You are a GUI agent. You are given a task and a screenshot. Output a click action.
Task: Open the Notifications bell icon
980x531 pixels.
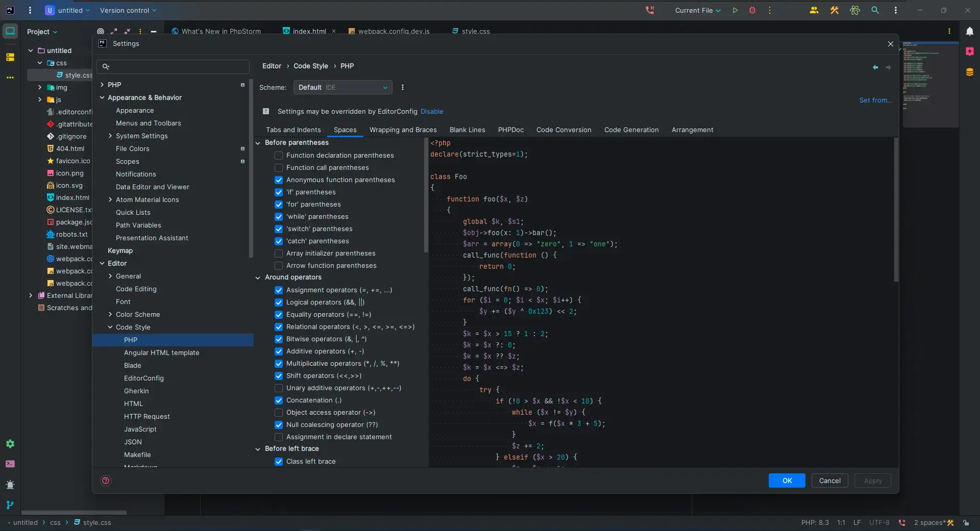[x=969, y=32]
